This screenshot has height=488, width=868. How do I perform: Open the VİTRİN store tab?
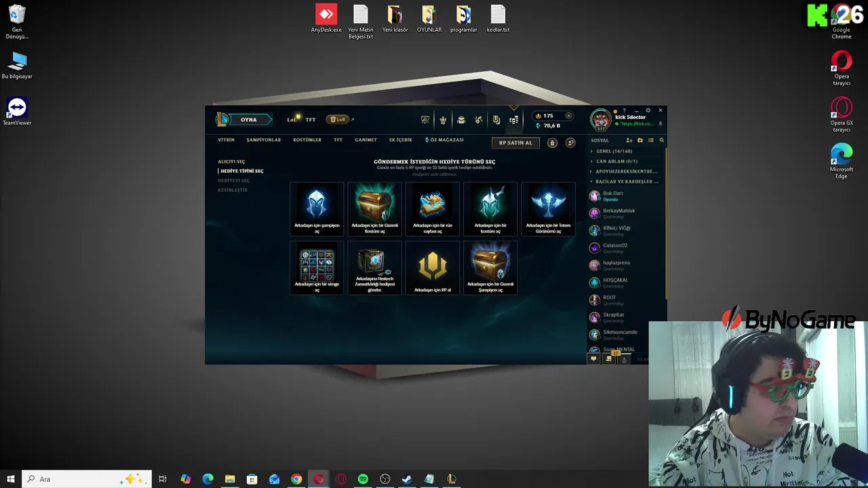coord(226,140)
